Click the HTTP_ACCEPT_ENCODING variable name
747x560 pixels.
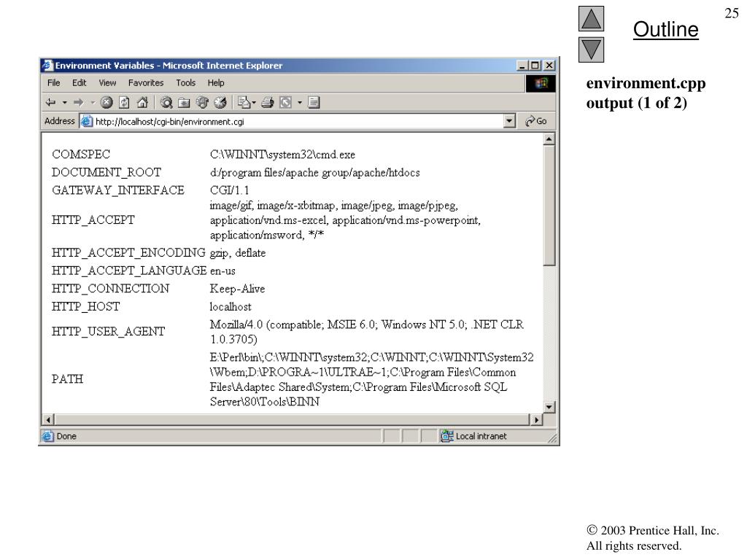(x=128, y=253)
